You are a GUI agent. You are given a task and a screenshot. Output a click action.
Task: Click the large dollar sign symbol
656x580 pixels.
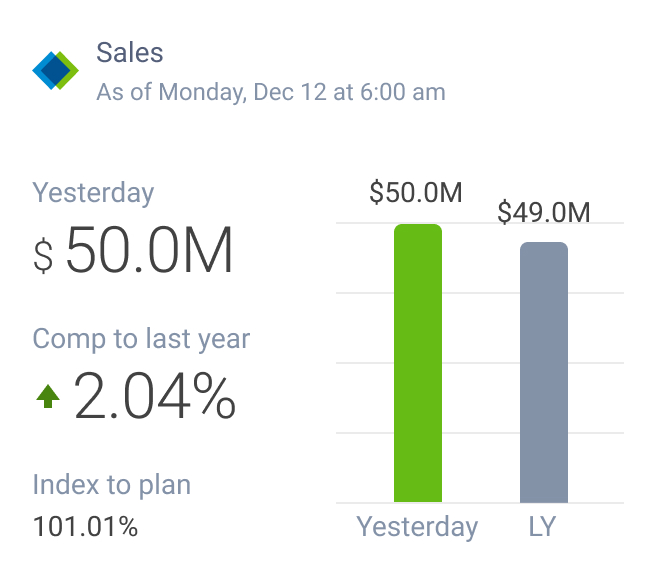pos(44,255)
